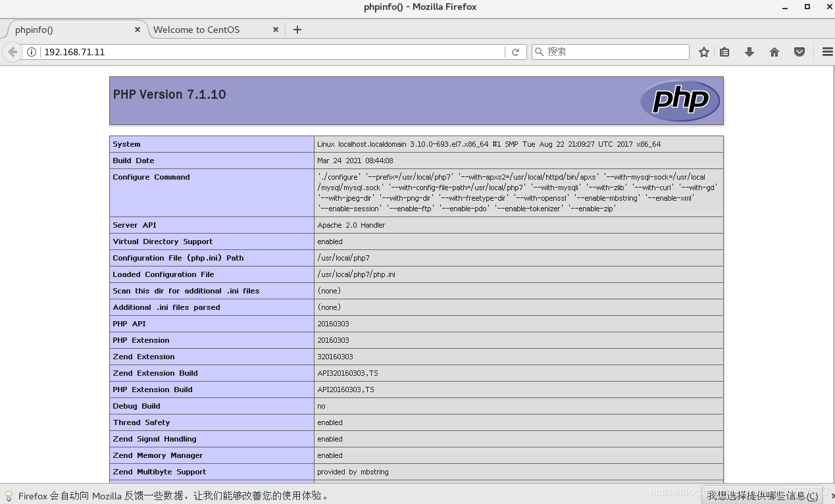Open a new tab with plus button
The height and width of the screenshot is (504, 835).
[297, 30]
